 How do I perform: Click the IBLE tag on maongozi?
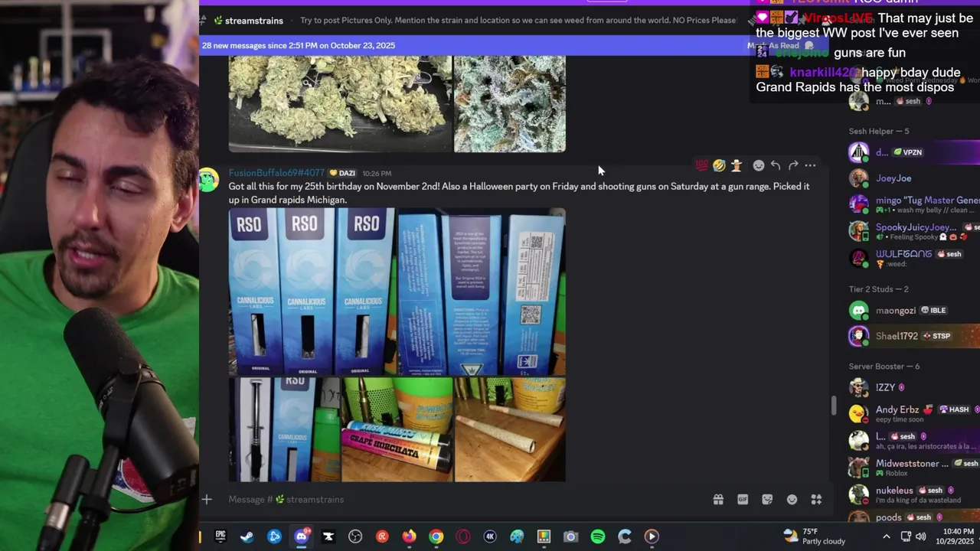tap(934, 311)
